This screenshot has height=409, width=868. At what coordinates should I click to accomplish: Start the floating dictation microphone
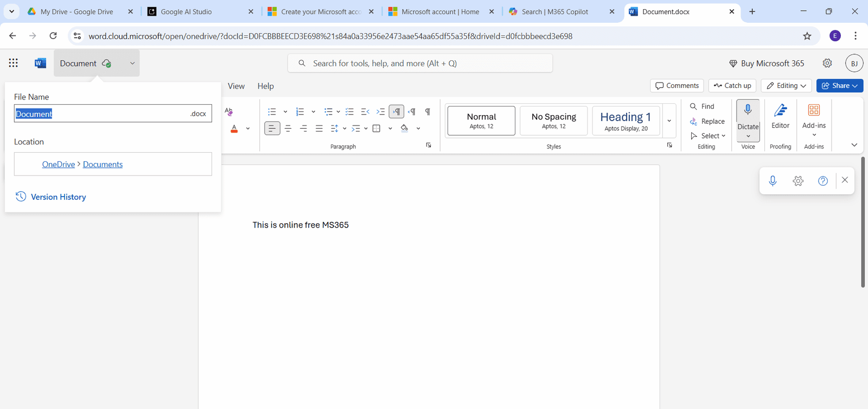pyautogui.click(x=773, y=181)
